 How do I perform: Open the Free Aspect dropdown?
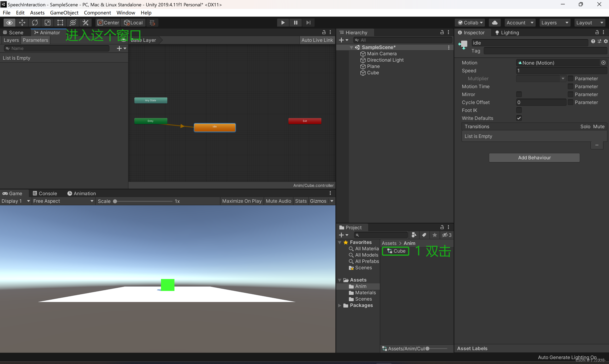point(63,201)
